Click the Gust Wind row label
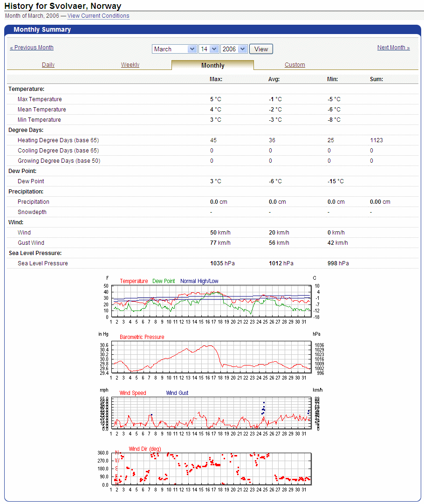Screen dimensions: 424x504 coord(31,243)
